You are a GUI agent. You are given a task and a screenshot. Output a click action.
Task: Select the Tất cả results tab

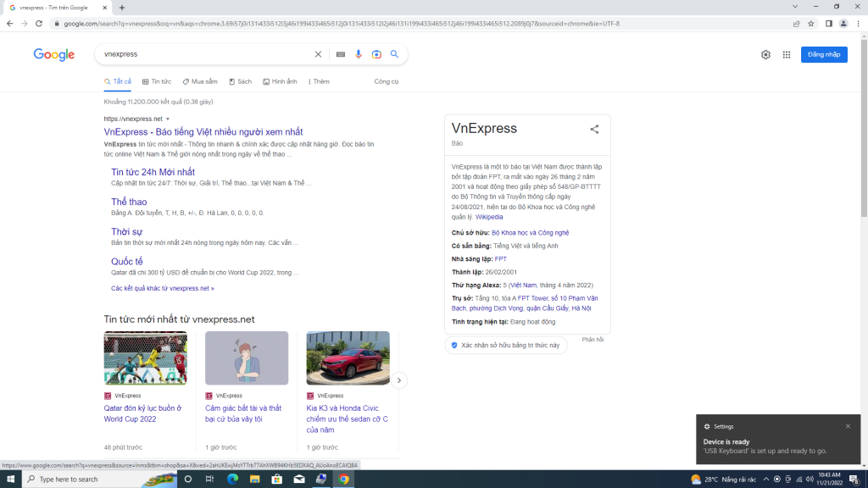(x=117, y=81)
